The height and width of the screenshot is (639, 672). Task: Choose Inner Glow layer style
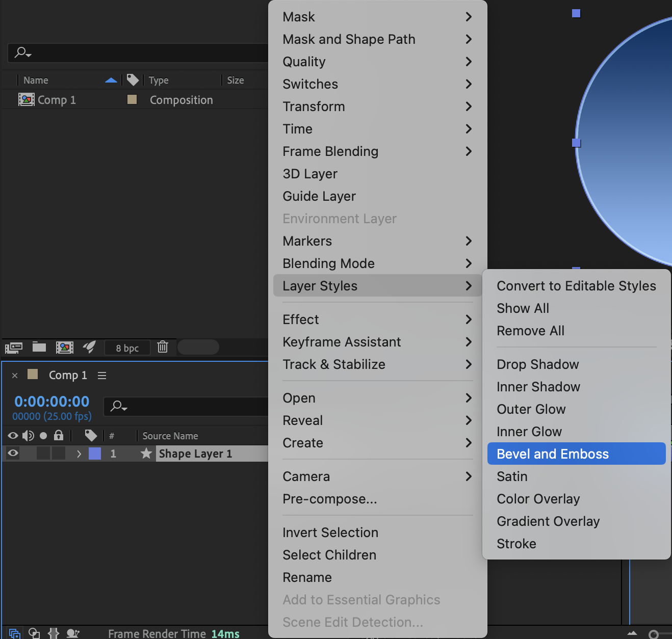click(x=577, y=432)
